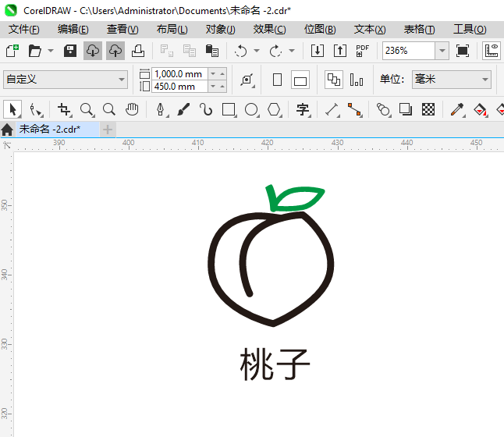Open the 236% zoom level dropdown
This screenshot has width=504, height=437.
[x=442, y=51]
